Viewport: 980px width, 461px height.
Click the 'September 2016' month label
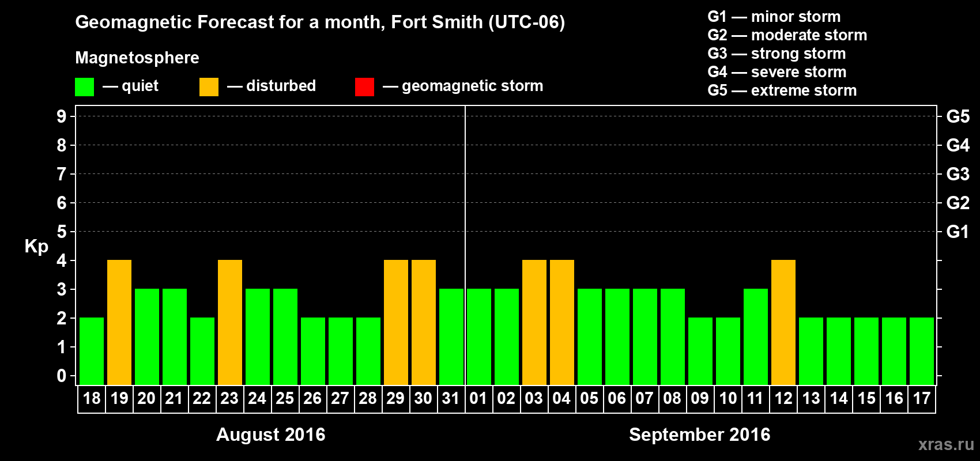[700, 434]
